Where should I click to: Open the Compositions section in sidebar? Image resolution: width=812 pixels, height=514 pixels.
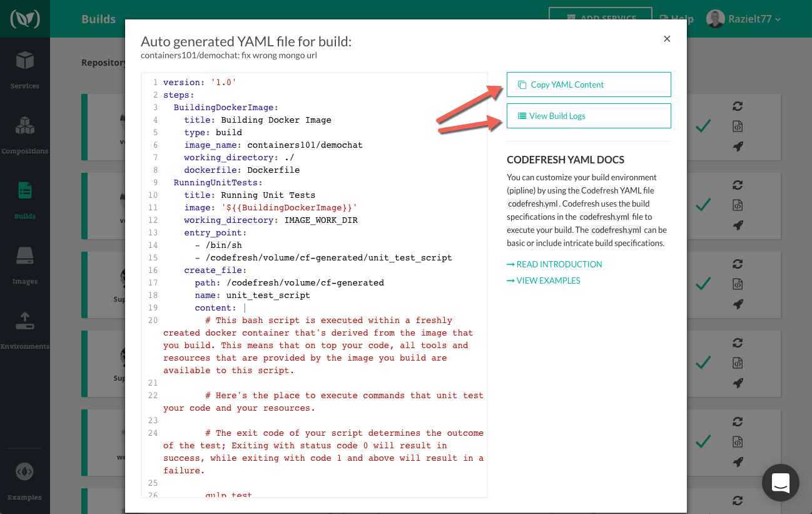coord(24,135)
